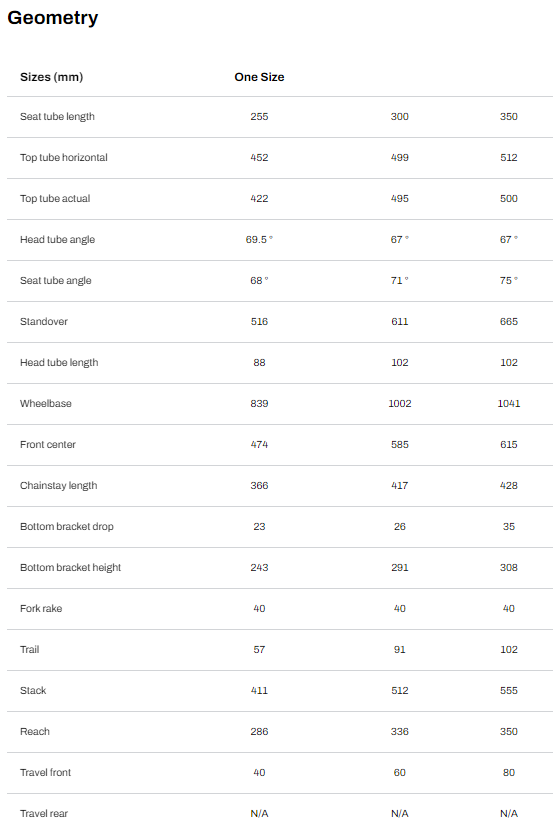Click the Head tube angle 69.5° value
The width and height of the screenshot is (553, 826).
[259, 240]
